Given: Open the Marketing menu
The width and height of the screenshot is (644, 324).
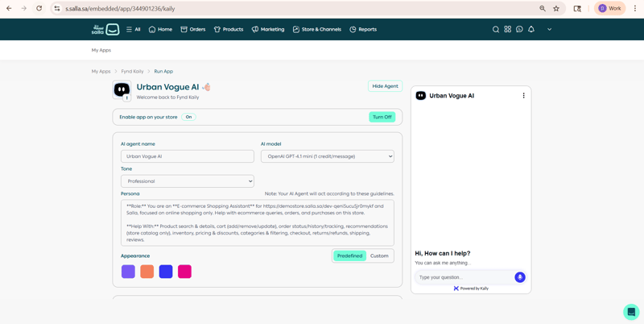Looking at the screenshot, I should (268, 29).
